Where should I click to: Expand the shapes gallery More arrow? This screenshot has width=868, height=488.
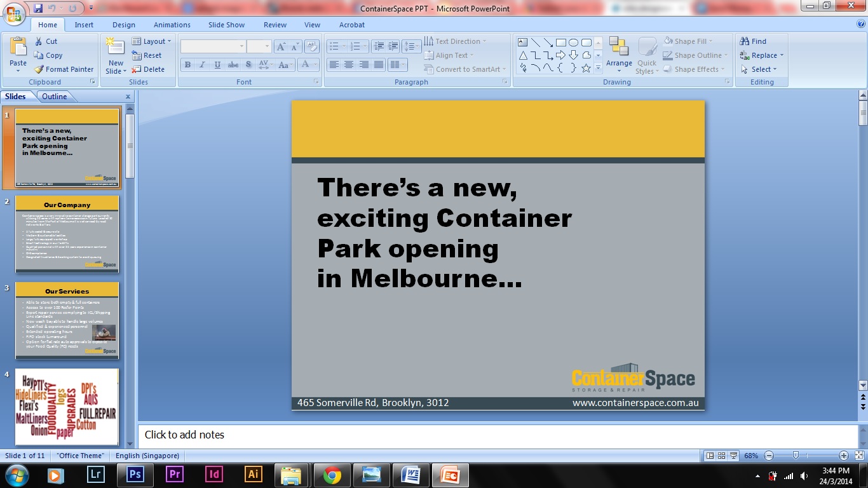pyautogui.click(x=598, y=68)
